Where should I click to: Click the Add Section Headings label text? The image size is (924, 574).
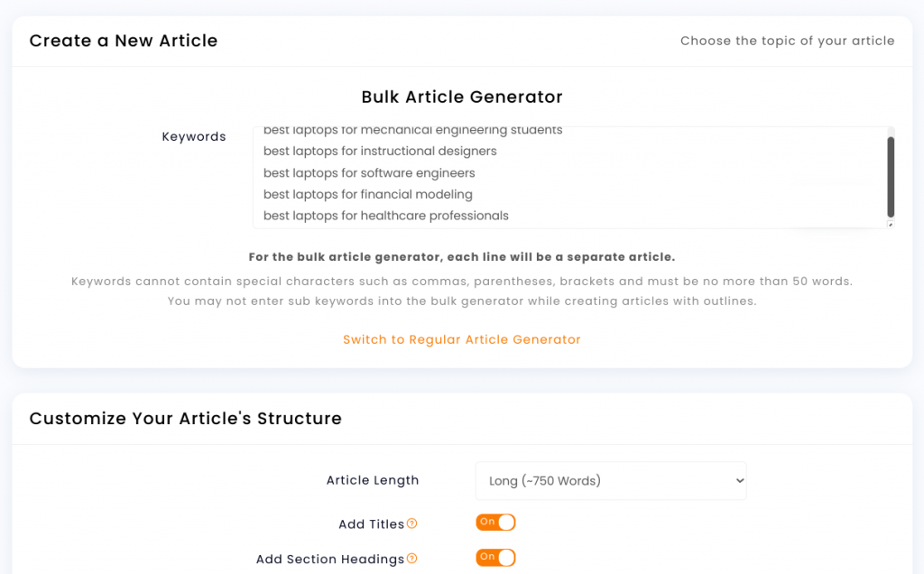click(x=330, y=560)
